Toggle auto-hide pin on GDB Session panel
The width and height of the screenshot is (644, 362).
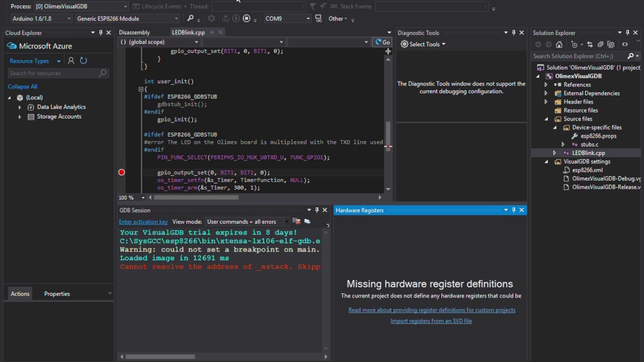(316, 210)
